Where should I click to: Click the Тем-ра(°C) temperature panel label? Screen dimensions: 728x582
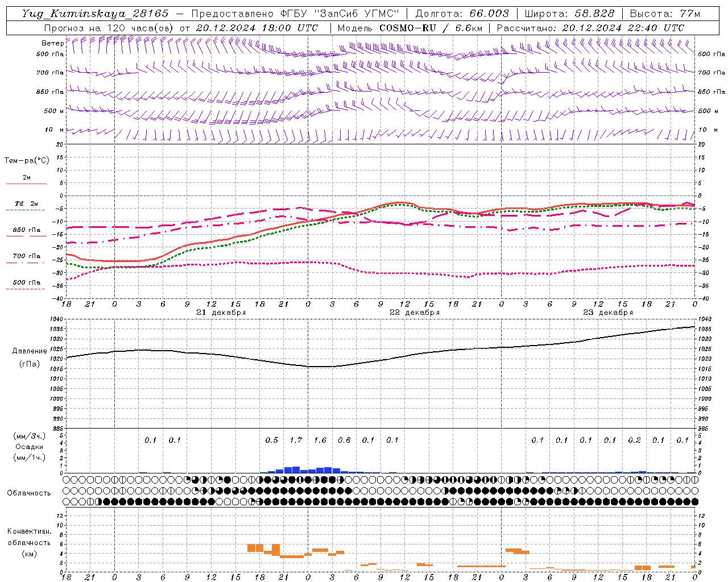[27, 160]
